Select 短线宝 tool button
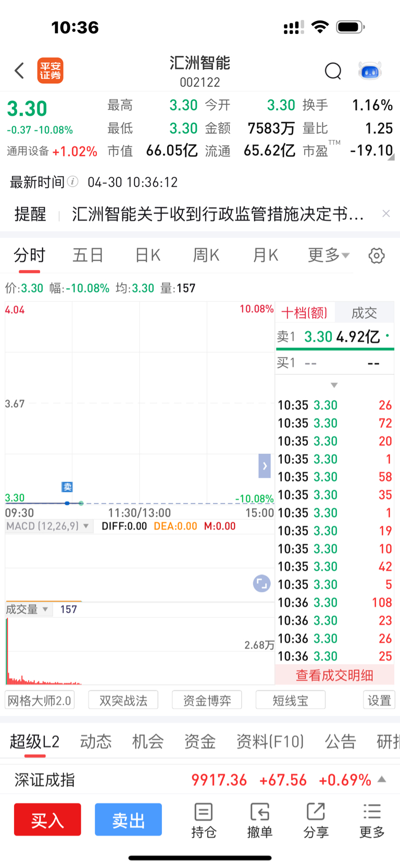Image resolution: width=400 pixels, height=868 pixels. click(x=291, y=700)
